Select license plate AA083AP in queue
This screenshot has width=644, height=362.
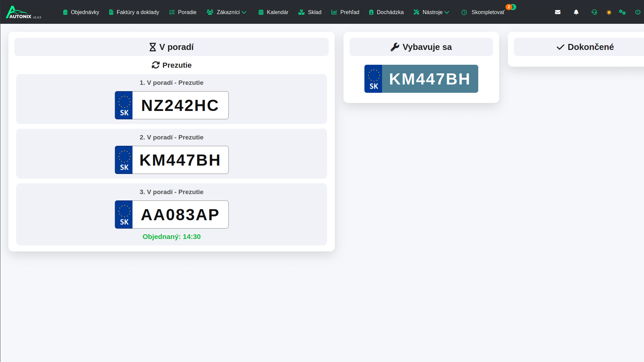171,215
